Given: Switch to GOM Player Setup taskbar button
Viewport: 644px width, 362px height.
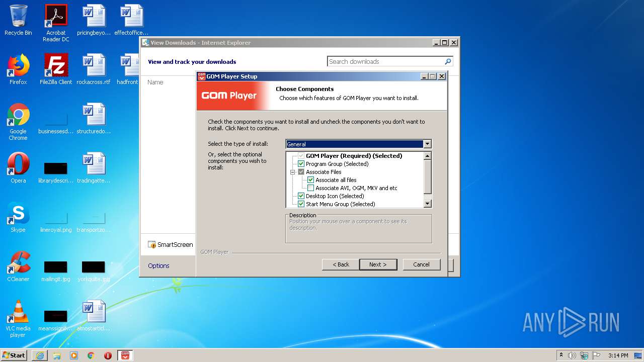Looking at the screenshot, I should (x=125, y=355).
